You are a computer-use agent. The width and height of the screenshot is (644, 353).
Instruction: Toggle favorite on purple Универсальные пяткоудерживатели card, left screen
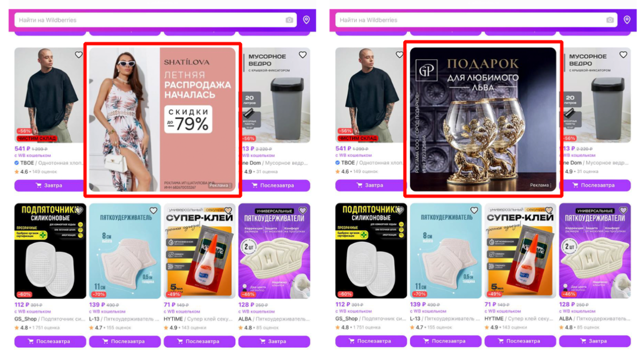coord(303,211)
